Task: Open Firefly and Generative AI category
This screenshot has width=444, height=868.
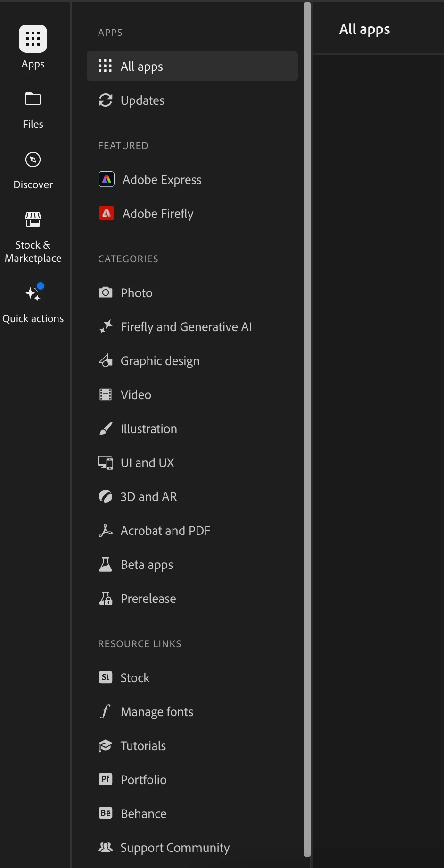Action: coord(192,326)
